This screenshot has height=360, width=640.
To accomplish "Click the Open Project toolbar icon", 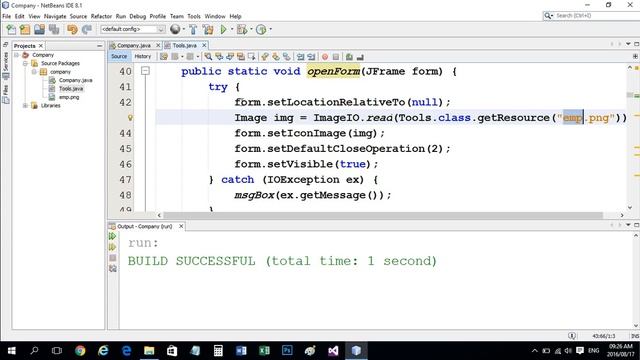I will tap(39, 29).
